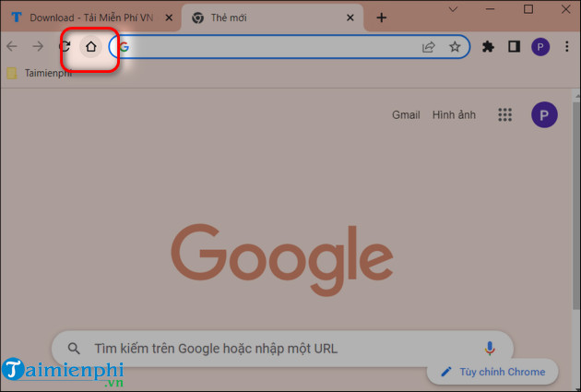Expand the tab search chevron
Image resolution: width=581 pixels, height=392 pixels.
coord(453,9)
